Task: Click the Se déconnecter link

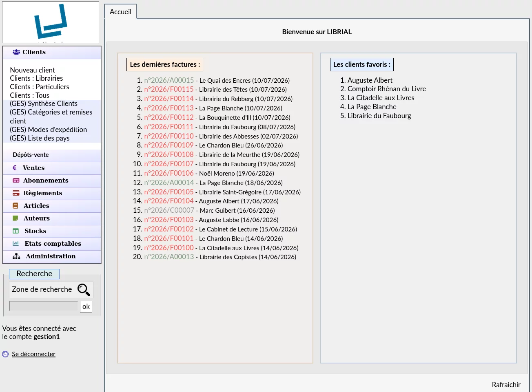Action: (33, 354)
